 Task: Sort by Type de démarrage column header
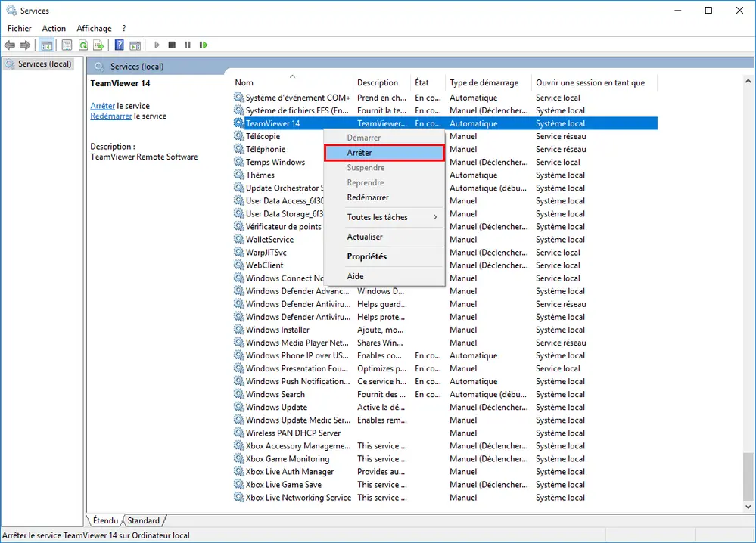click(488, 82)
